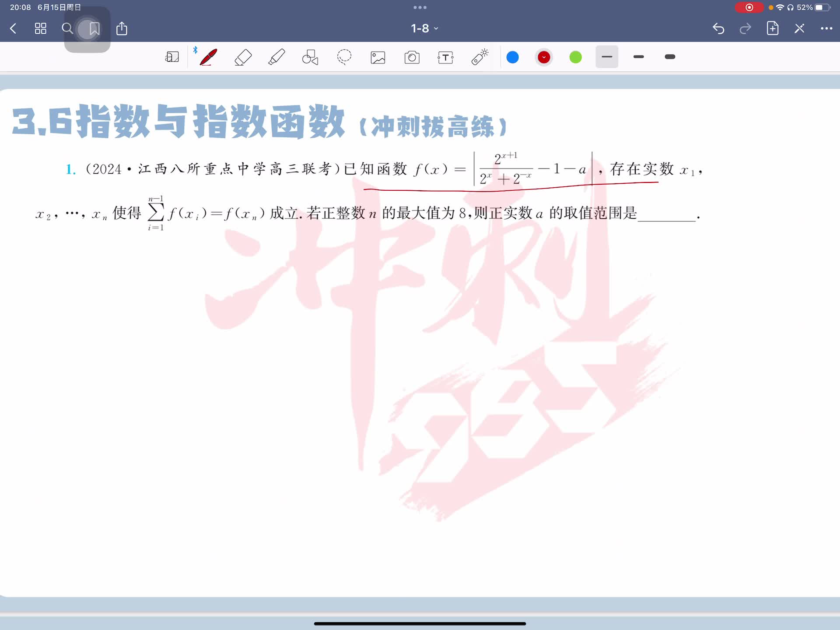
Task: Select the thickest stroke width
Action: 670,57
